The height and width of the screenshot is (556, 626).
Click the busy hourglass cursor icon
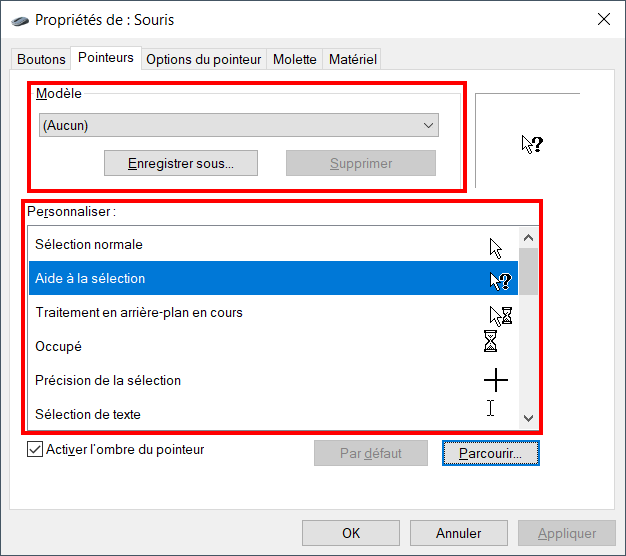point(490,341)
